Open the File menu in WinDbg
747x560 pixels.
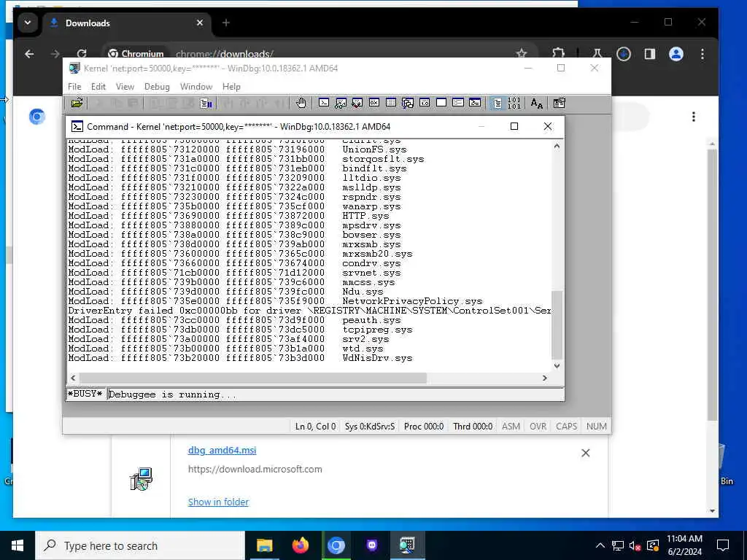[x=74, y=87]
